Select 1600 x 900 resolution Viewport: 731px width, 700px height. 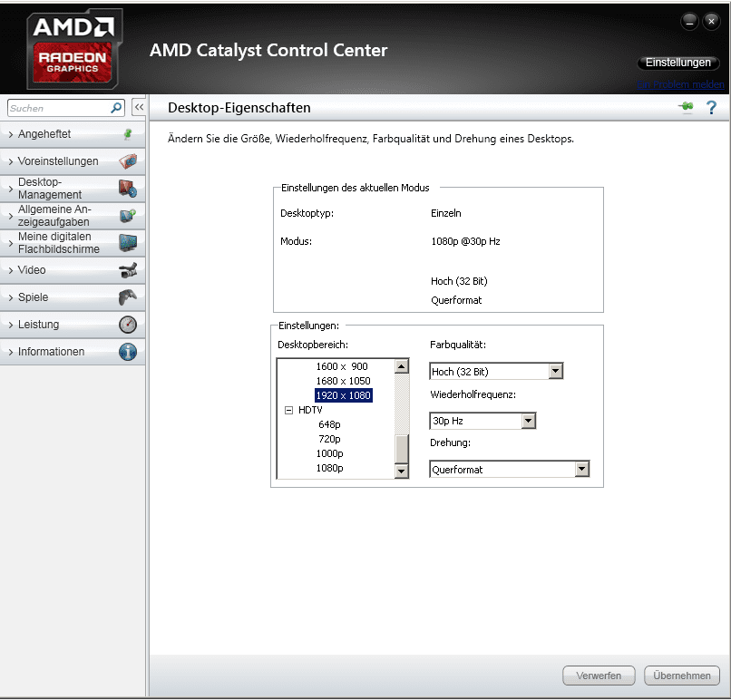[x=342, y=366]
